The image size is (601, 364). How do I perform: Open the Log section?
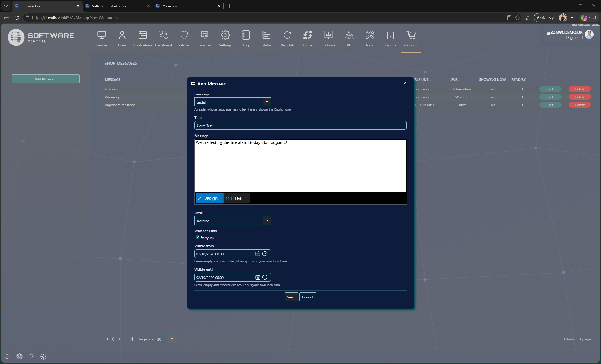pos(246,39)
